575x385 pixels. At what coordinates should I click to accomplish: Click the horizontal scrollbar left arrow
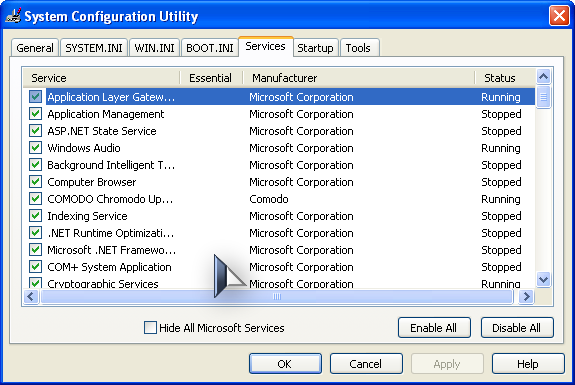pyautogui.click(x=31, y=296)
